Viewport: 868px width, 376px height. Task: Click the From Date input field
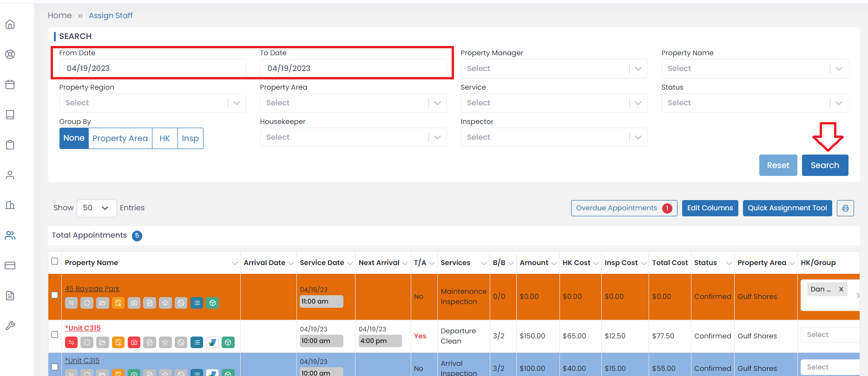click(x=152, y=69)
